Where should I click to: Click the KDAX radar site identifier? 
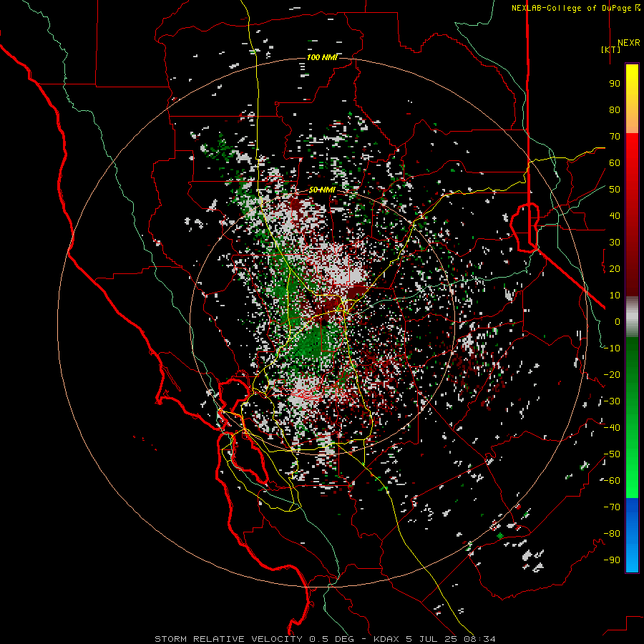[386, 639]
